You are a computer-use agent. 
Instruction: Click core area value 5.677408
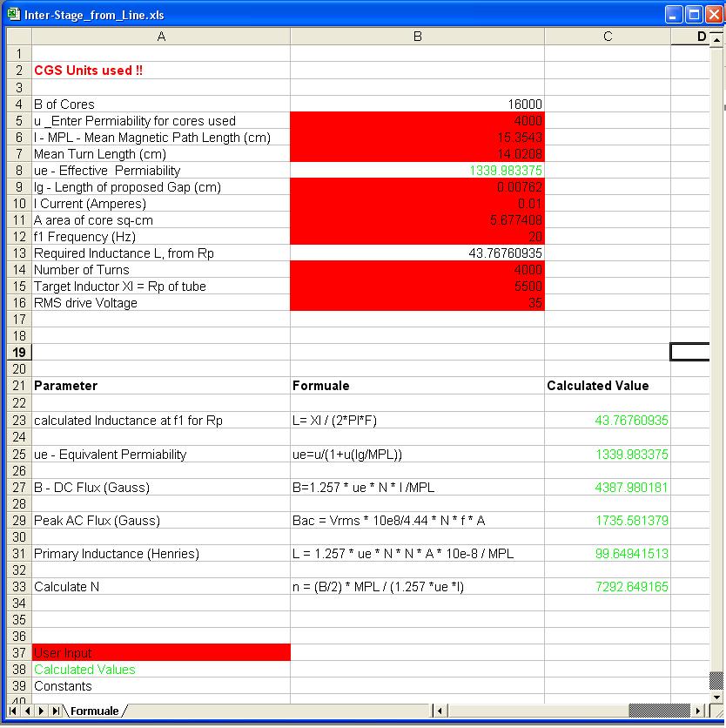click(x=417, y=220)
